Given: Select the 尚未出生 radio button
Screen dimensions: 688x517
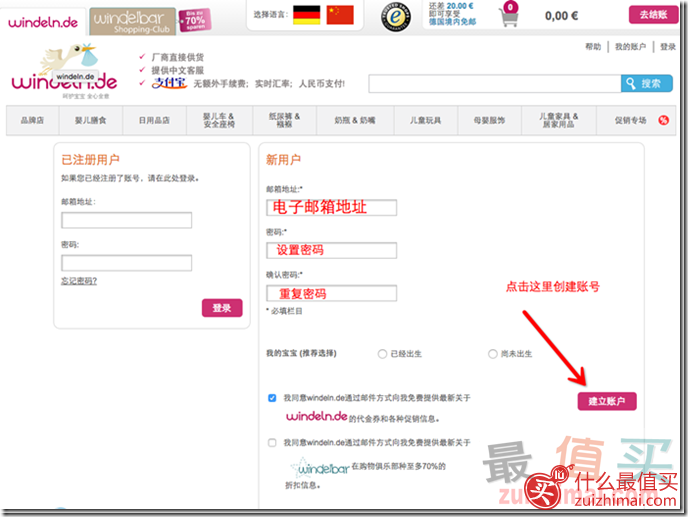Looking at the screenshot, I should [x=493, y=354].
